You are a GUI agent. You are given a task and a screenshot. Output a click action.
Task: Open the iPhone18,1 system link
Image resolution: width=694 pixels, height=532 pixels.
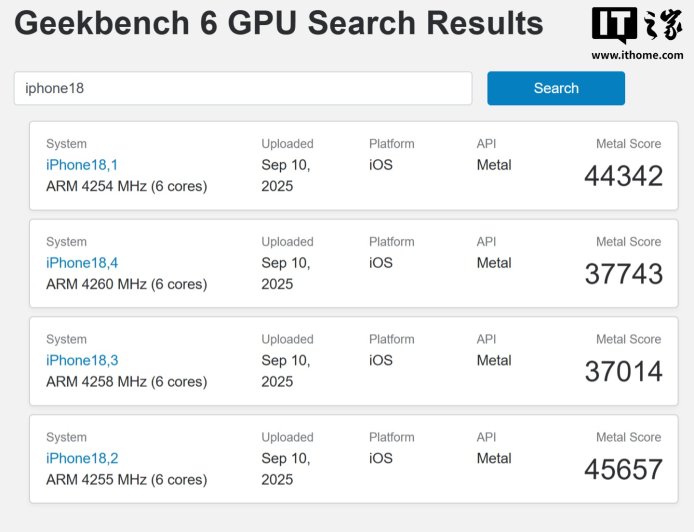82,165
